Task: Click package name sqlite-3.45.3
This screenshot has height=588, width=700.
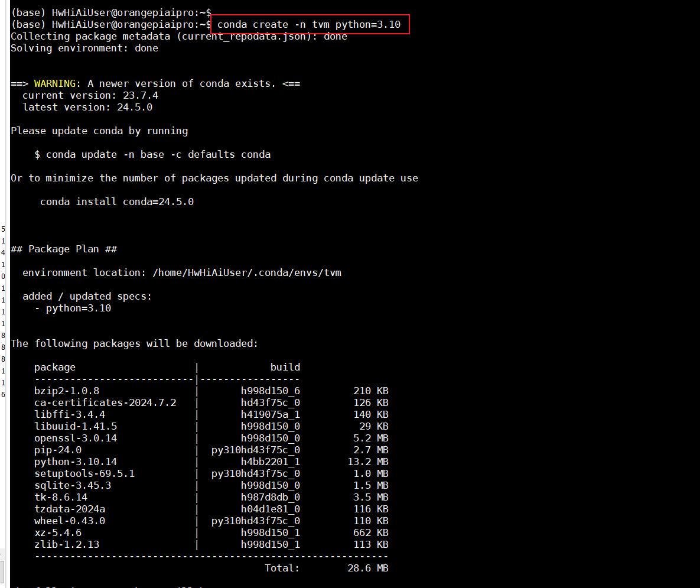Action: tap(73, 486)
